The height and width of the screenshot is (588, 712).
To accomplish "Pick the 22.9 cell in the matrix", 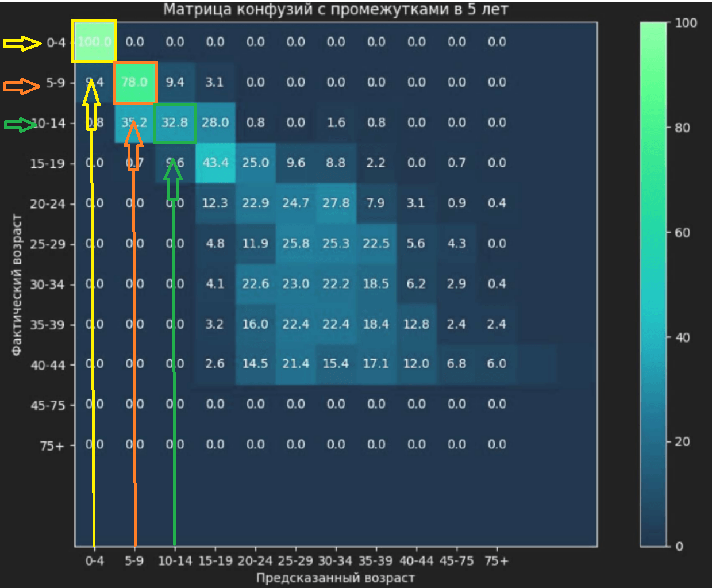I will 255,203.
